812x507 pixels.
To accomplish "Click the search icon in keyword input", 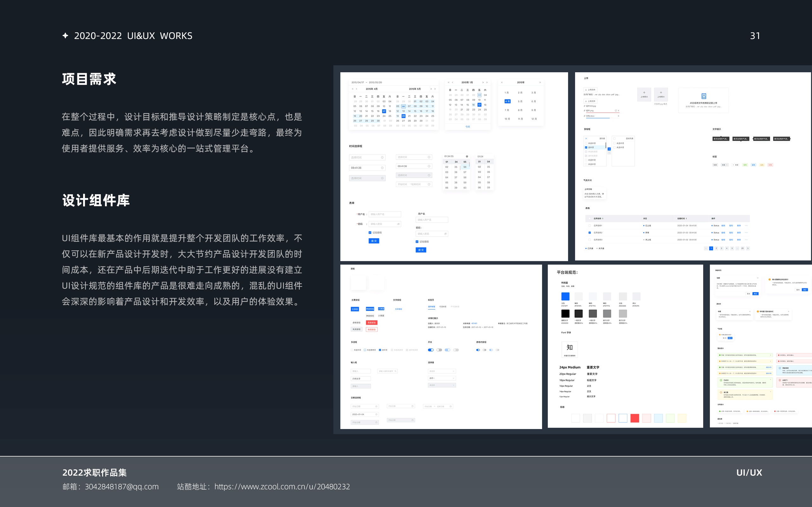I will pos(396,371).
